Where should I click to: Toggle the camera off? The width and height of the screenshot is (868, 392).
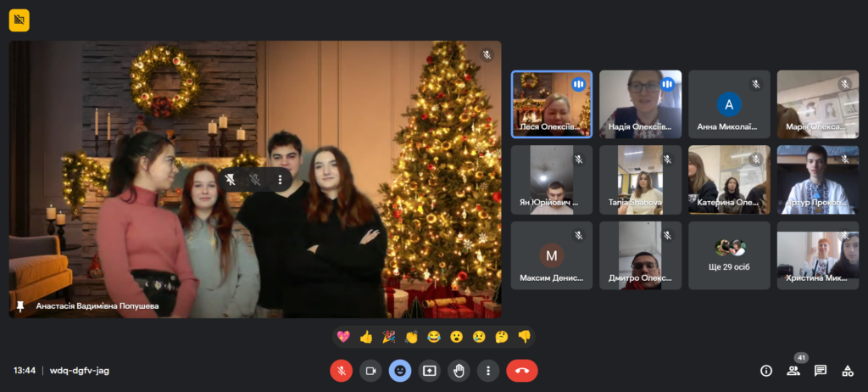click(x=370, y=371)
